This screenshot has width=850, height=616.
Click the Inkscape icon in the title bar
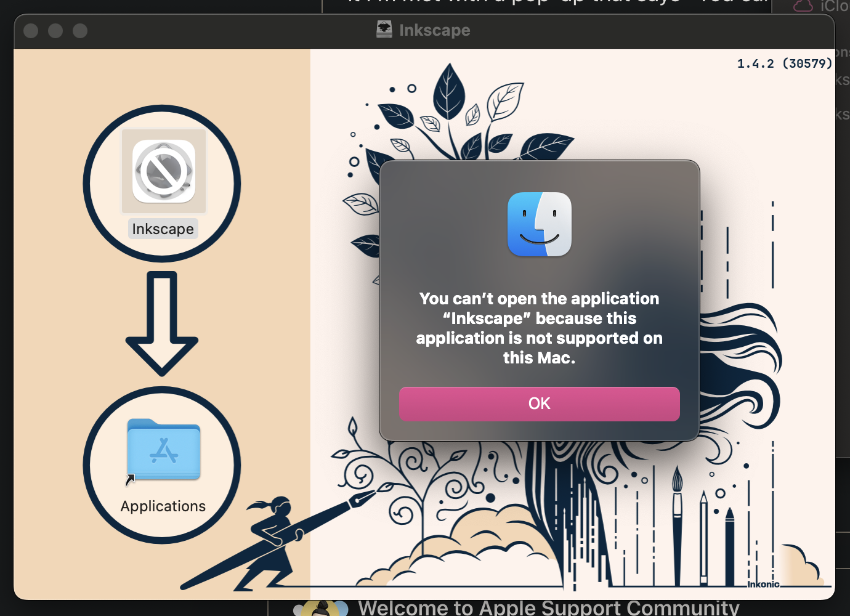(x=384, y=29)
